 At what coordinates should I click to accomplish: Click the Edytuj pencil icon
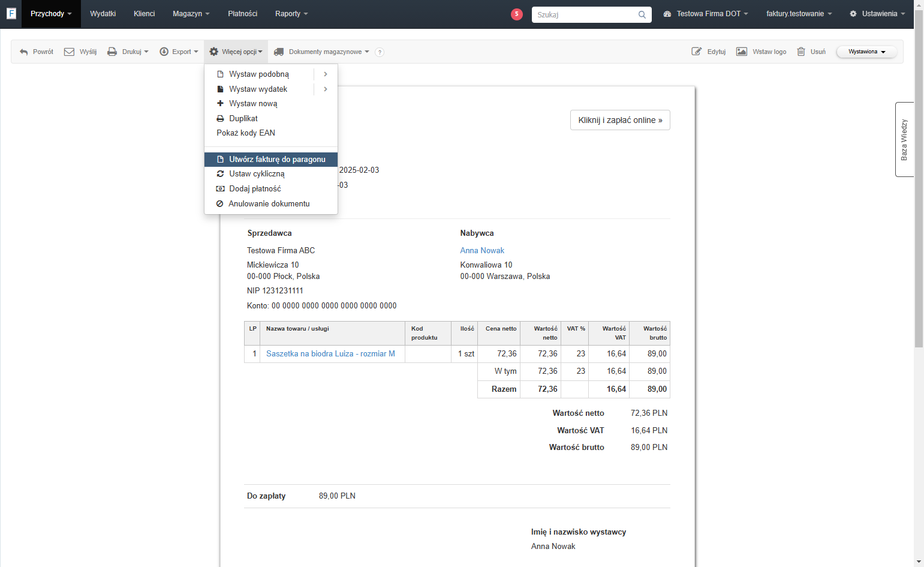[x=697, y=52]
